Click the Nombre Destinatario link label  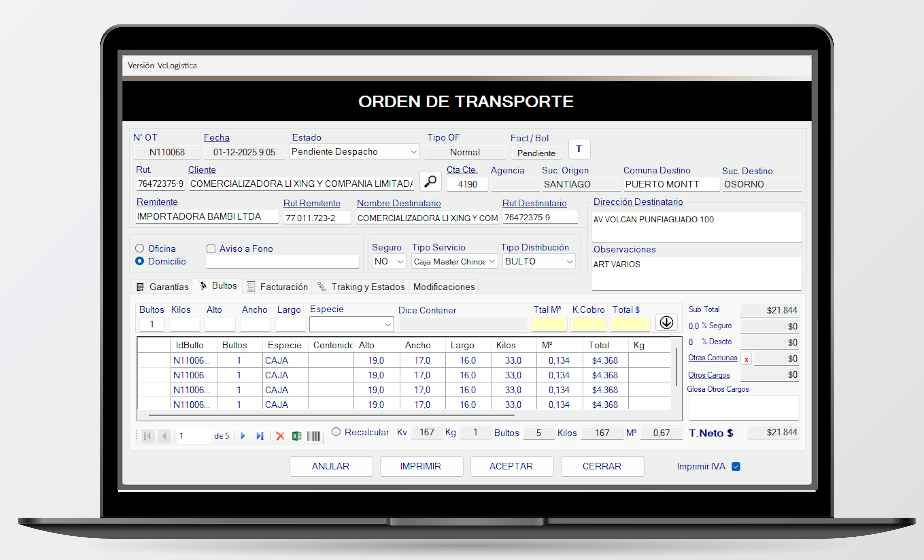click(399, 203)
